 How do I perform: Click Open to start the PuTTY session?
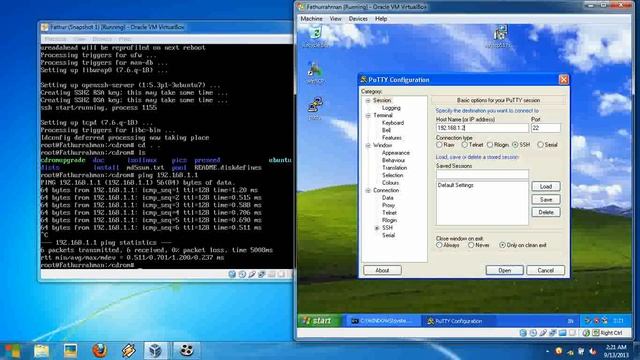tap(504, 270)
